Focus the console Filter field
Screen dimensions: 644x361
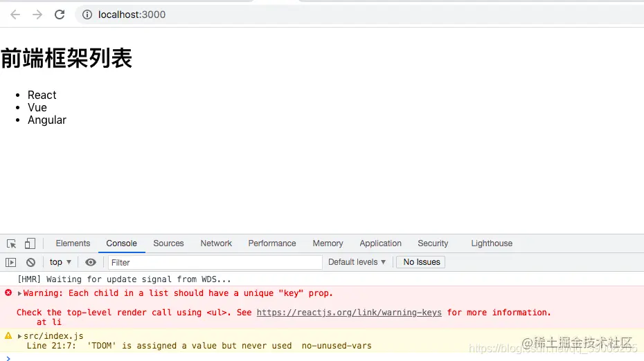215,263
